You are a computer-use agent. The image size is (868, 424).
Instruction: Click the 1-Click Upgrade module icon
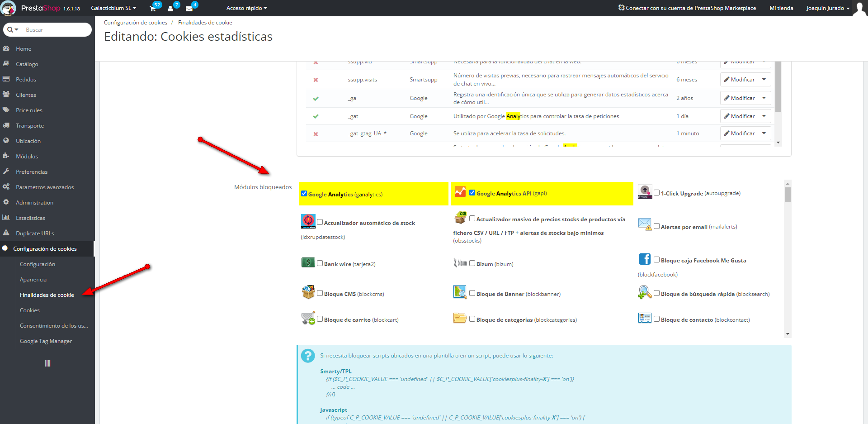(645, 191)
